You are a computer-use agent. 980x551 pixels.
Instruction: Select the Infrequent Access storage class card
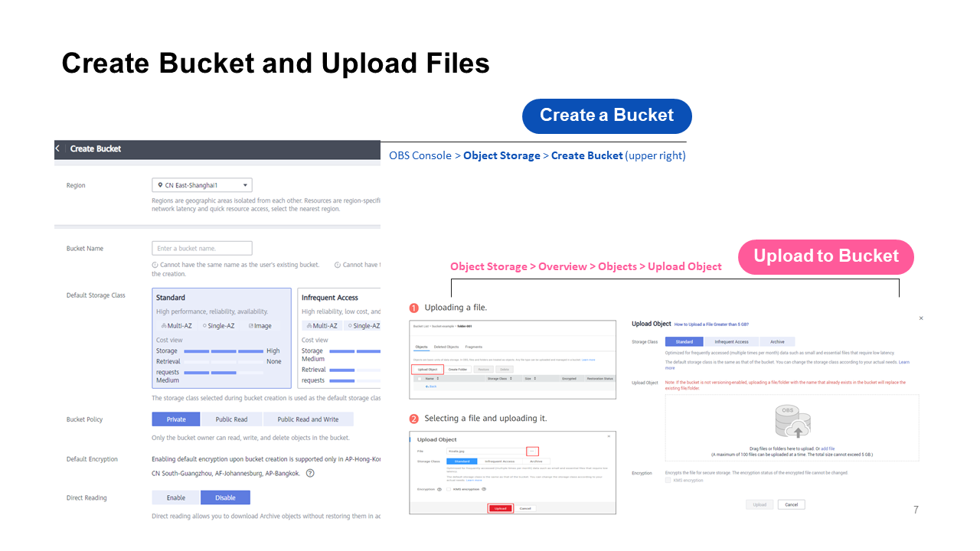click(x=338, y=337)
